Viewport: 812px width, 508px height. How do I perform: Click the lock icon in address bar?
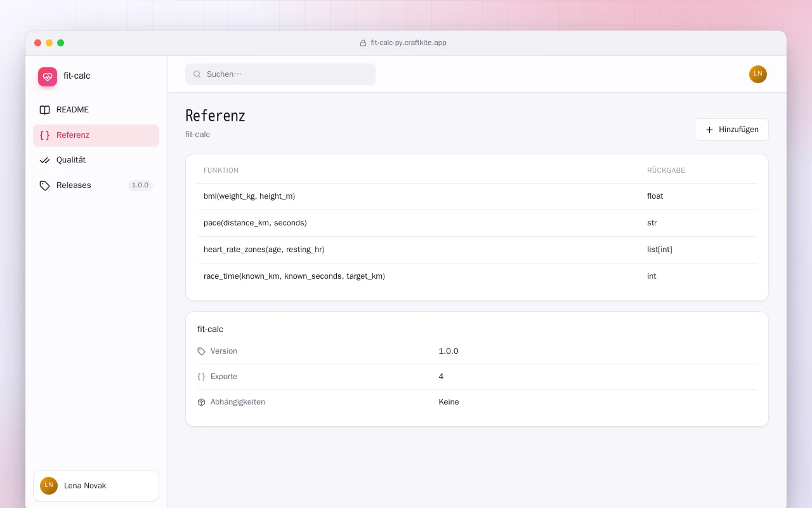(x=363, y=43)
